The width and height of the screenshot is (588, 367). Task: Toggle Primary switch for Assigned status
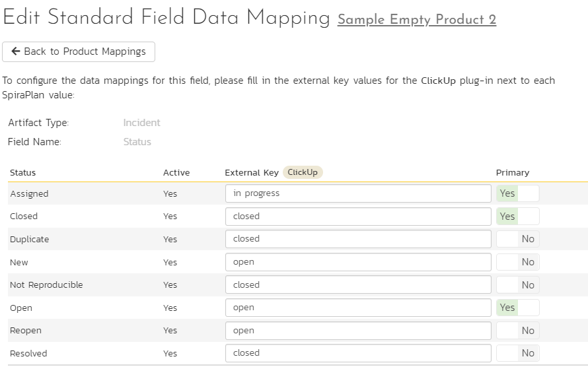517,193
